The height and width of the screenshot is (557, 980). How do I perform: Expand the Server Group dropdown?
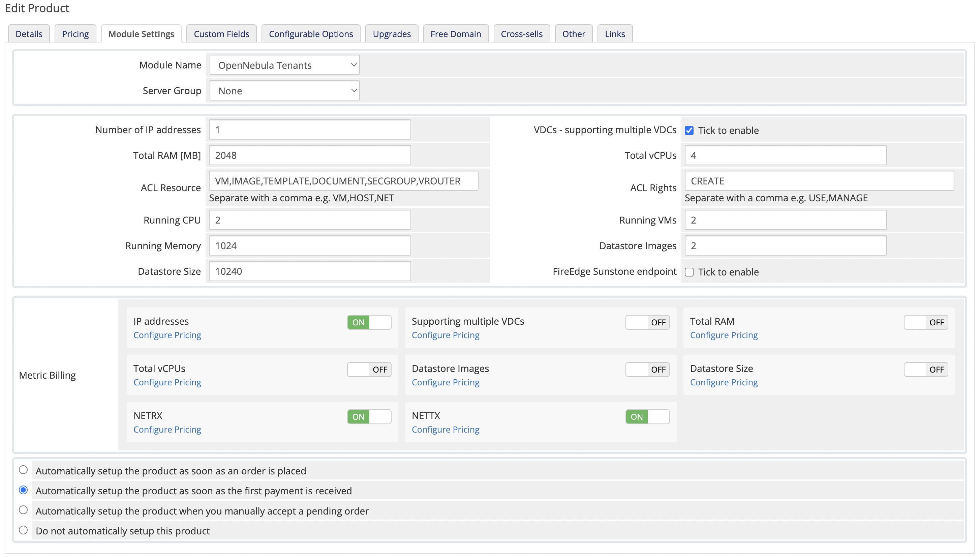(284, 91)
